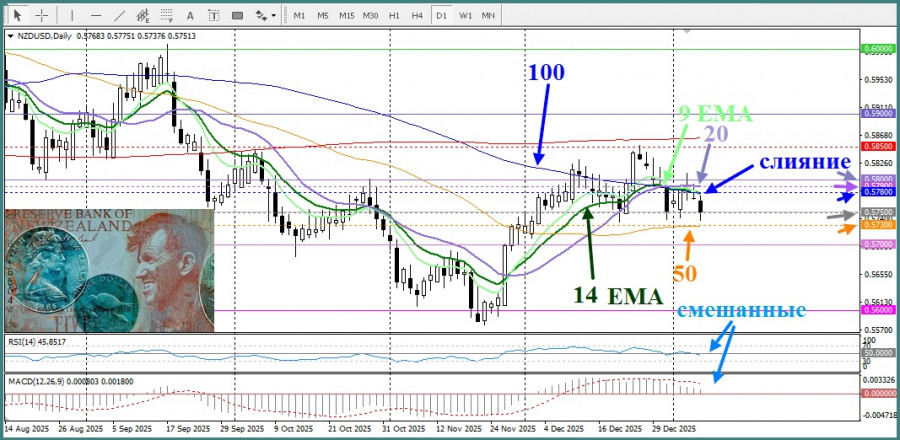Click the NZDUSD,Daily symbol label
This screenshot has width=900, height=440.
coord(44,36)
